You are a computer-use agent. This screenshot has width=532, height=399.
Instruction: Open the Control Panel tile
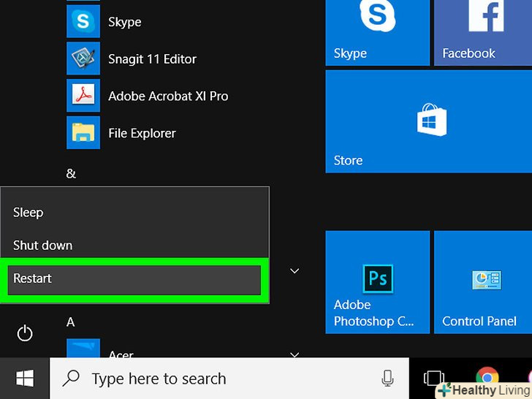point(482,281)
